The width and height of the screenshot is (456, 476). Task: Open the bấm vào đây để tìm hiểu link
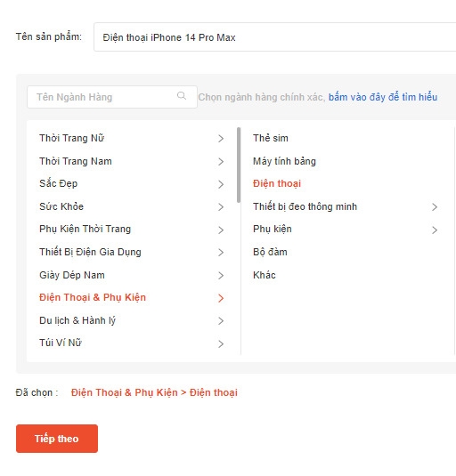point(383,97)
